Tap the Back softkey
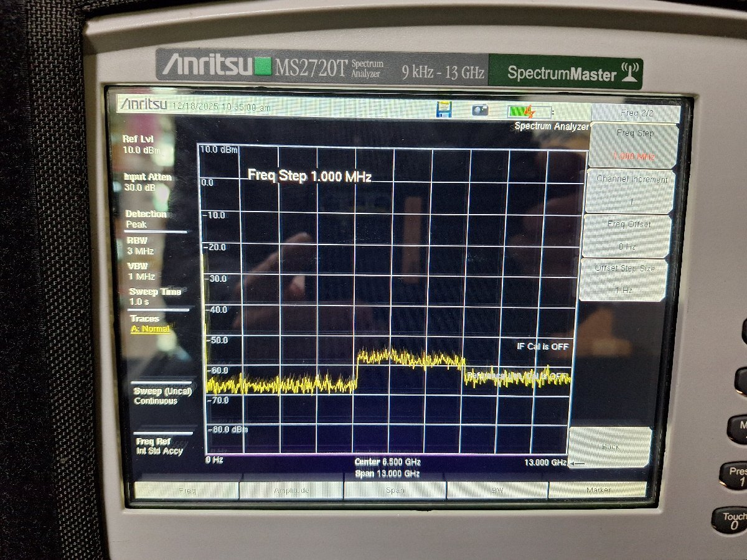This screenshot has height=560, width=747. coord(610,447)
